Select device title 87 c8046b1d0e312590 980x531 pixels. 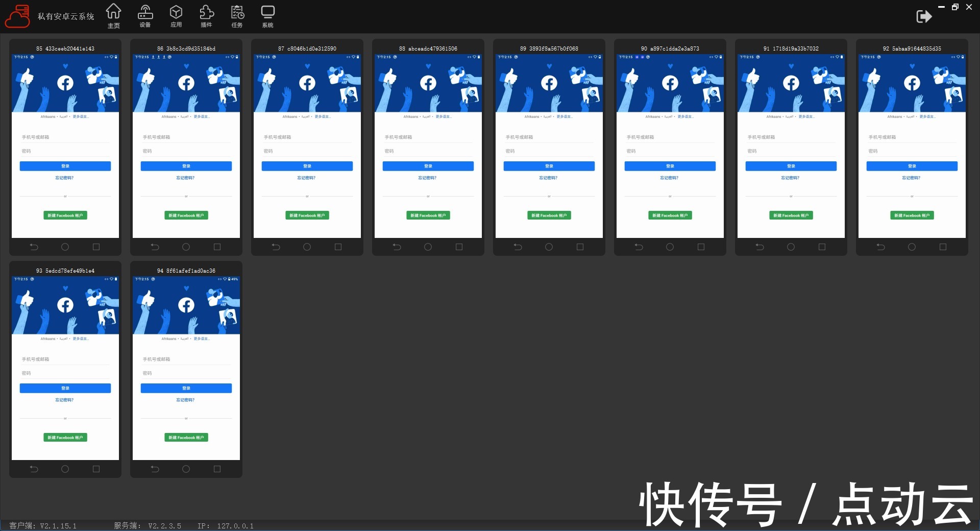tap(307, 49)
